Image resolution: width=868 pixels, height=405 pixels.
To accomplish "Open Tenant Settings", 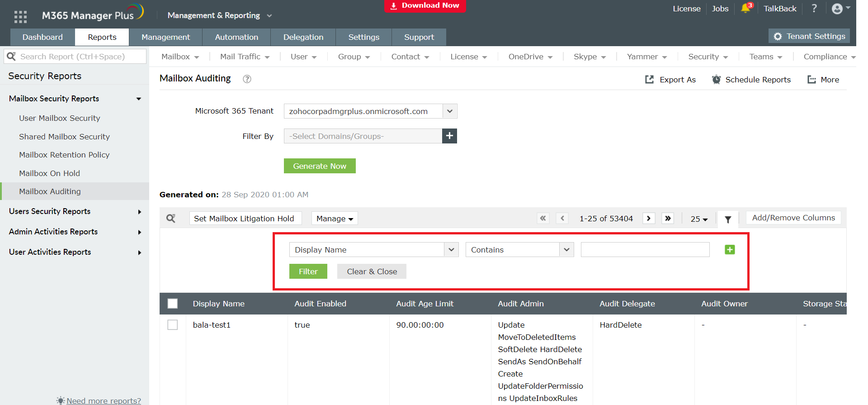I will (x=809, y=36).
